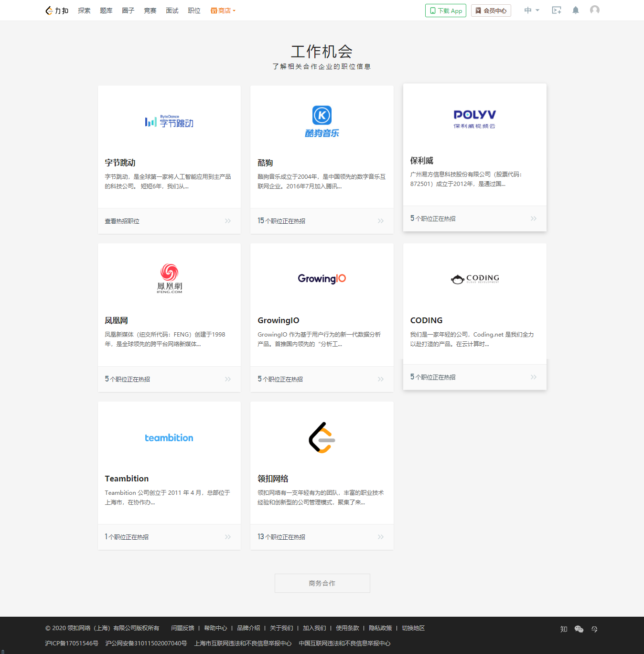Viewport: 644px width, 654px height.
Task: Click the 凤凰网 ifeng logo
Action: 169,278
